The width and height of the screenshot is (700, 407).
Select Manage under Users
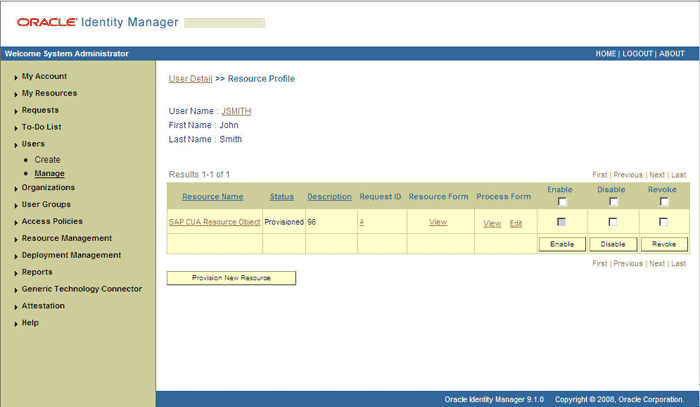click(50, 174)
